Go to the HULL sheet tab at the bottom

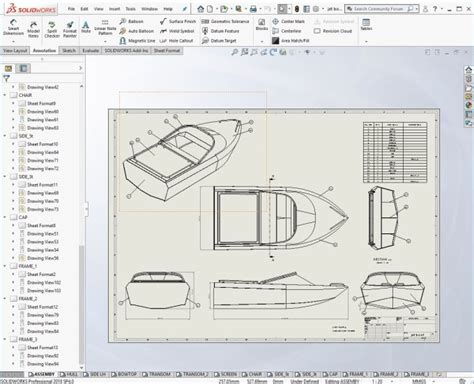coord(70,374)
